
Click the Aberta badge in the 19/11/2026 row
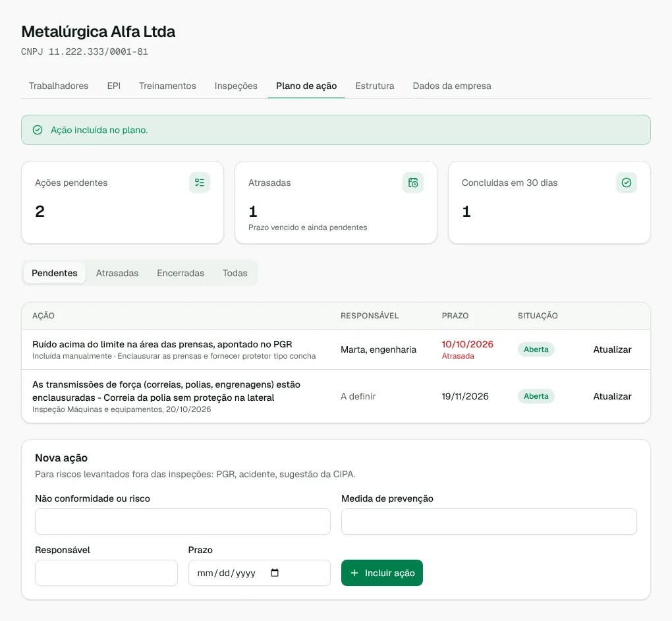536,396
